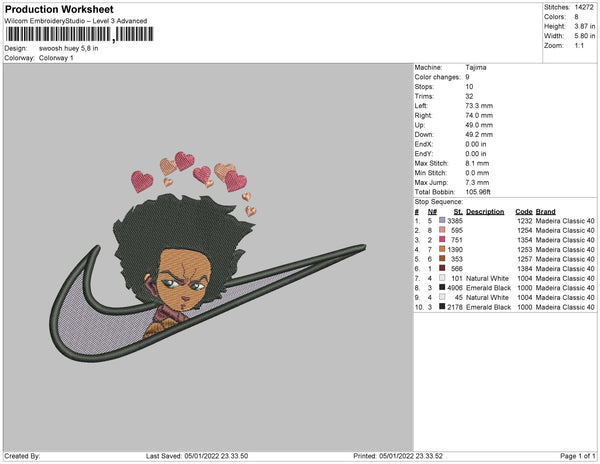This screenshot has width=600, height=464.
Task: Click the 'Colorway 1' value
Action: click(x=56, y=58)
